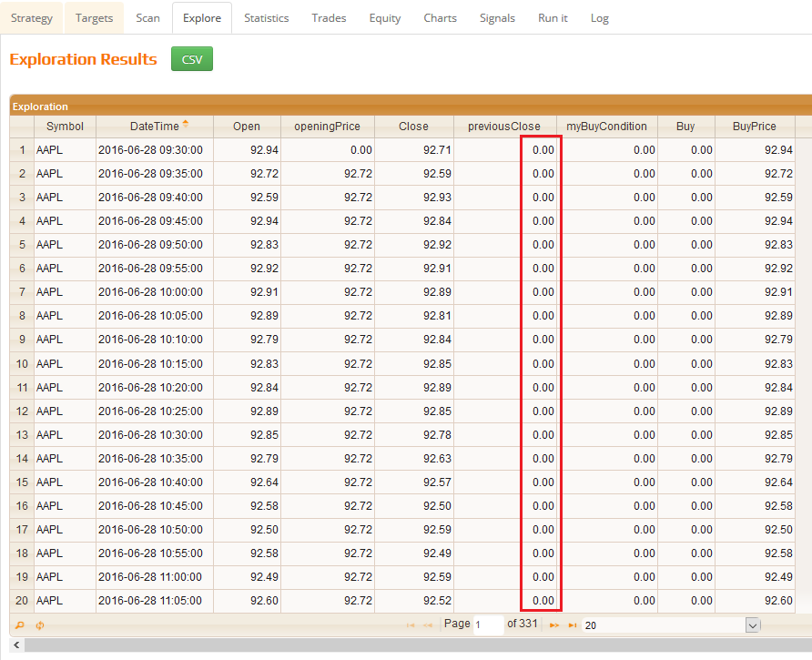Sort by the Open column header
The width and height of the screenshot is (812, 660).
[x=247, y=127]
